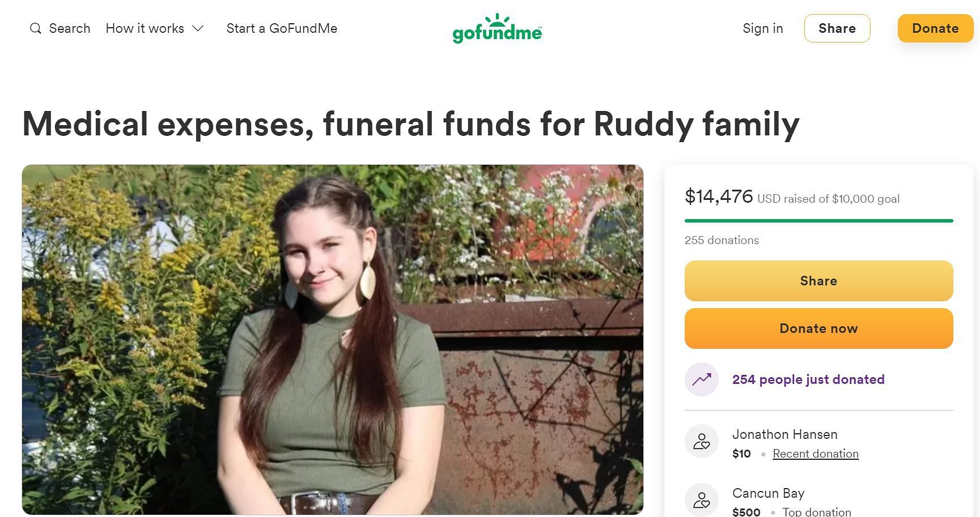Open Start a GoFundMe

(x=282, y=28)
